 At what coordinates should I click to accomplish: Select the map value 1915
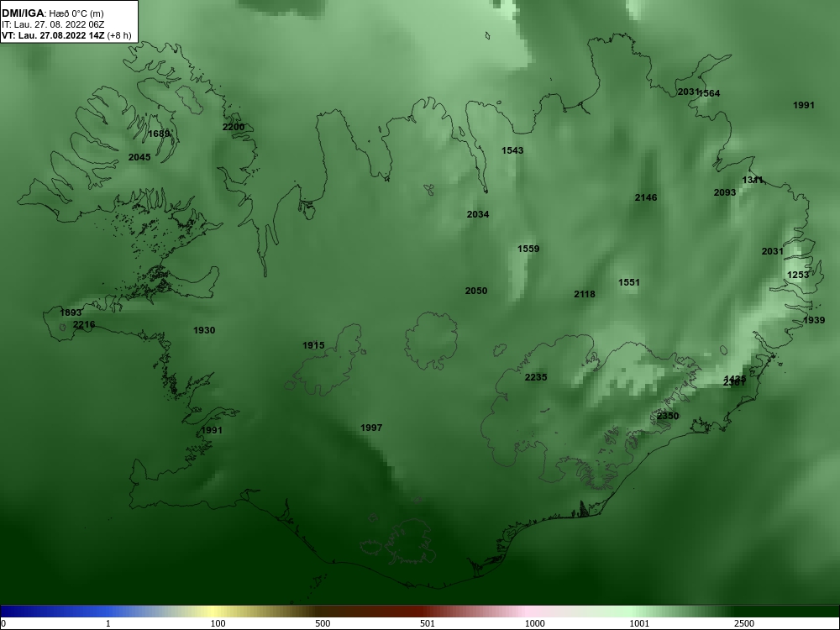313,345
